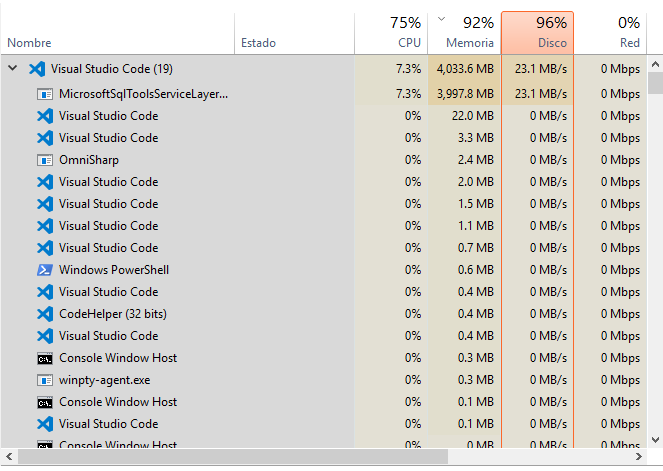Click VS Code icon in the 1.1 MB row
Viewport: 663px width, 471px height.
click(x=45, y=226)
